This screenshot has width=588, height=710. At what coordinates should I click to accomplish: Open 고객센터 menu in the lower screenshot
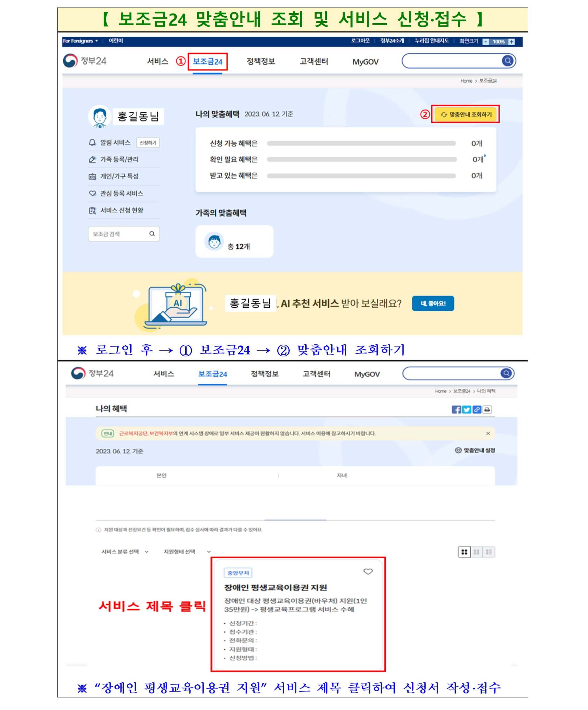click(316, 374)
